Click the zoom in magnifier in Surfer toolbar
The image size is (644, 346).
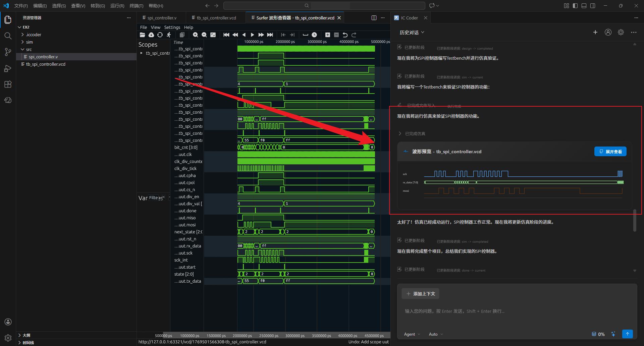[196, 35]
